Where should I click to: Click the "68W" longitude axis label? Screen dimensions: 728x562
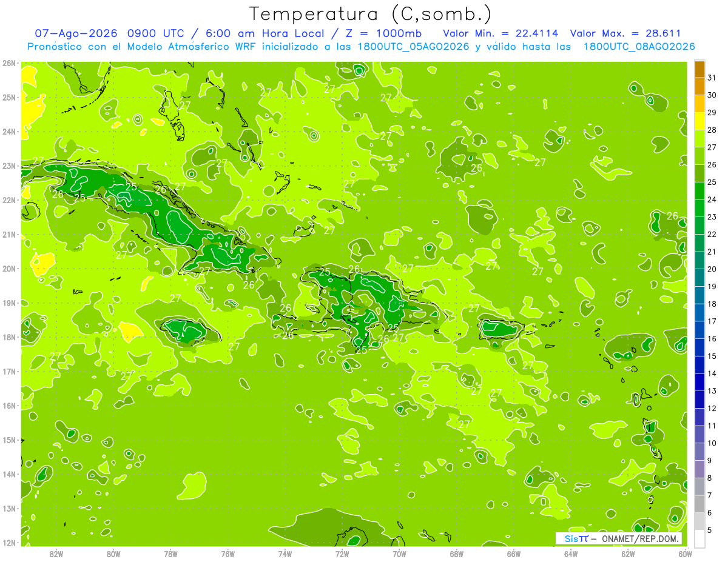[457, 554]
